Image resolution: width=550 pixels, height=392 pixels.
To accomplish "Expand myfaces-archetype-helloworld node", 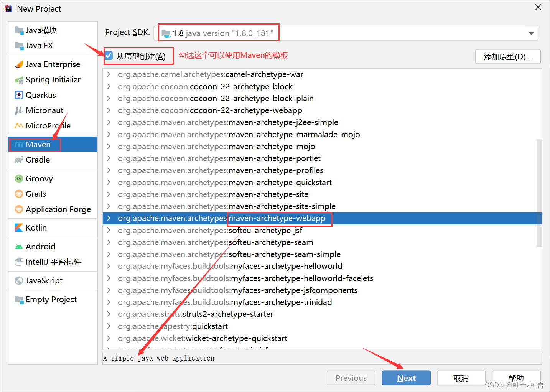I will [x=109, y=266].
